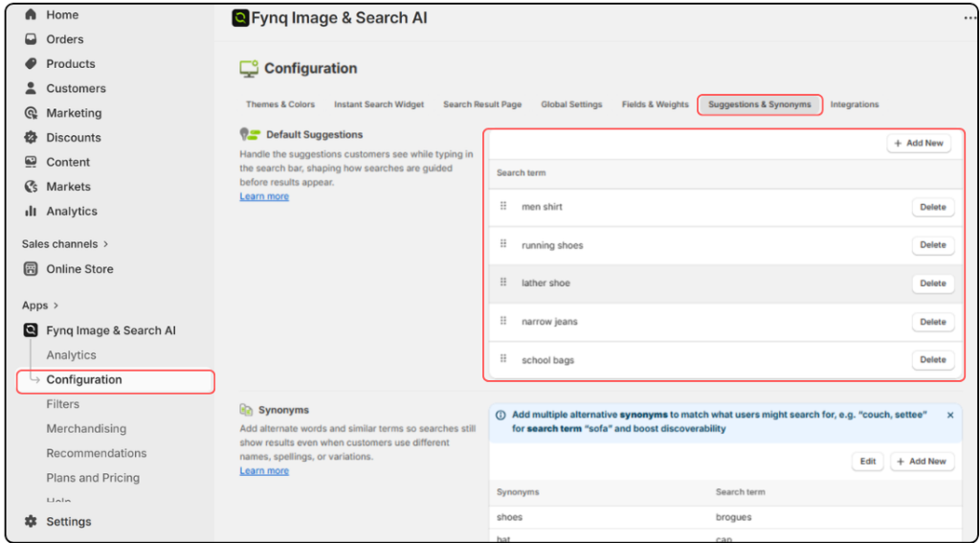Image resolution: width=980 pixels, height=543 pixels.
Task: Open Learn more under Default Suggestions
Action: click(x=264, y=196)
